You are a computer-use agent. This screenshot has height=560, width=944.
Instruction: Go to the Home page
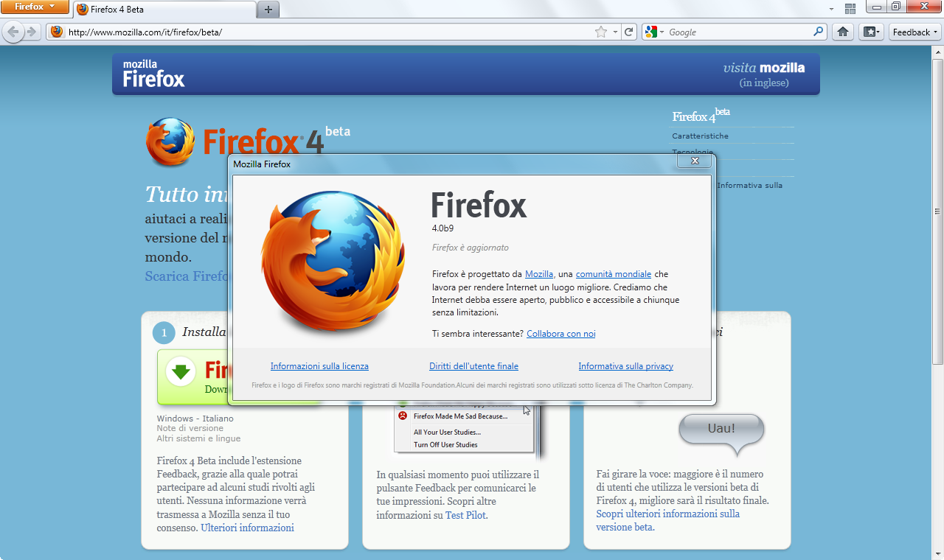[843, 32]
